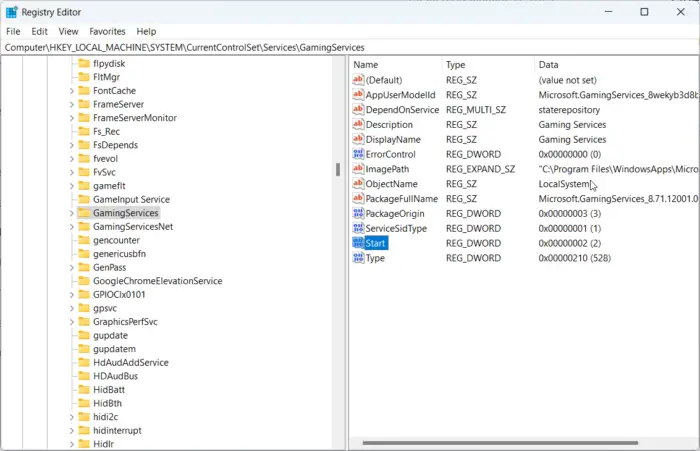Click the Registry Editor app icon in title bar
This screenshot has width=700, height=451.
[x=12, y=12]
